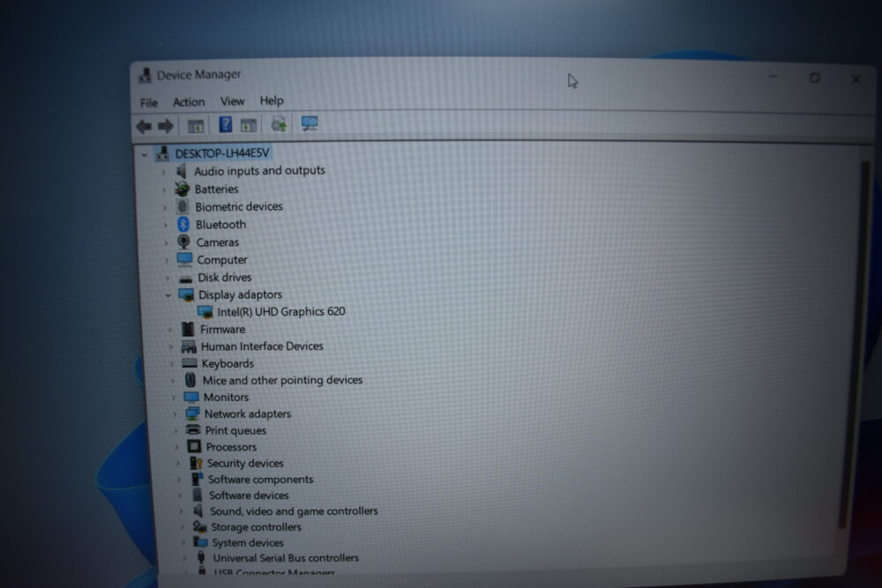
Task: Click the Disk drives icon
Action: (185, 279)
